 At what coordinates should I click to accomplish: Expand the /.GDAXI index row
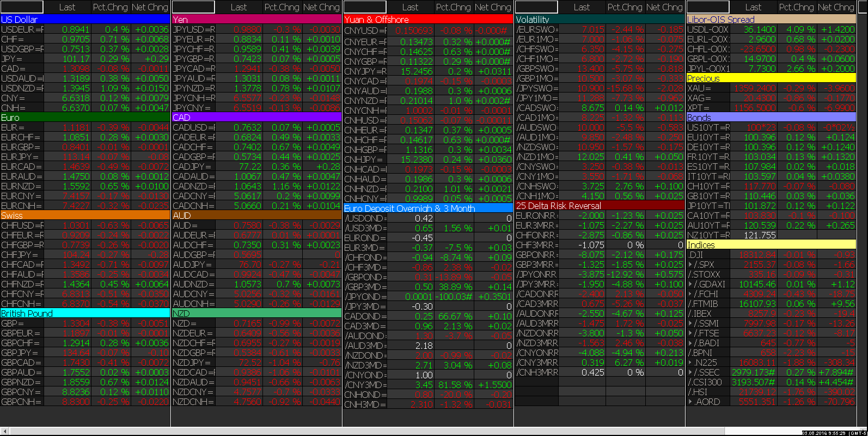(690, 284)
